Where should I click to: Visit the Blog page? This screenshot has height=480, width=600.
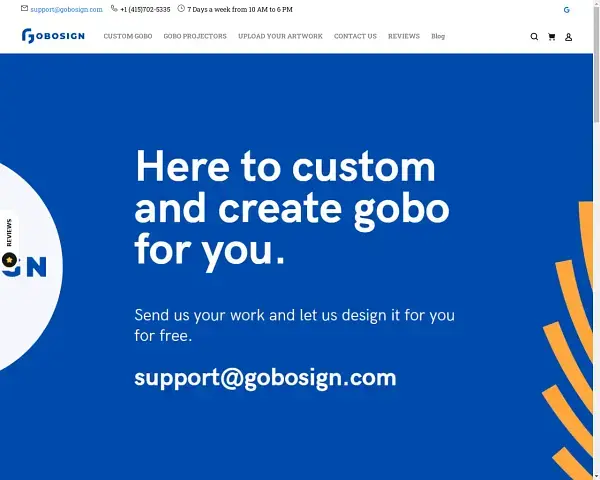(438, 36)
